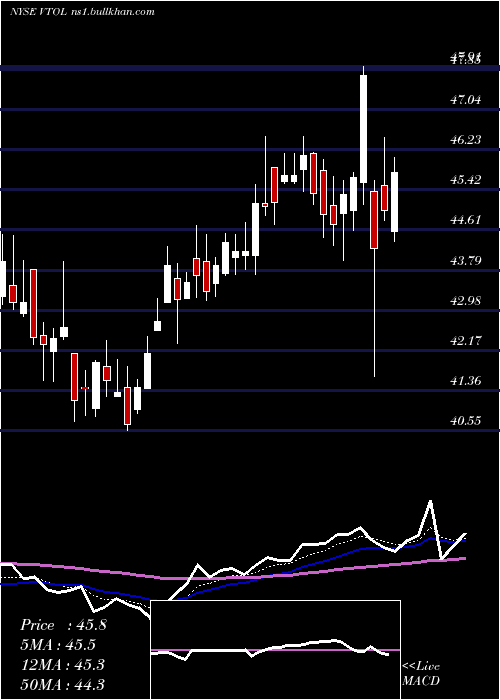Click the 42.98 price level label
The height and width of the screenshot is (700, 500).
466,300
